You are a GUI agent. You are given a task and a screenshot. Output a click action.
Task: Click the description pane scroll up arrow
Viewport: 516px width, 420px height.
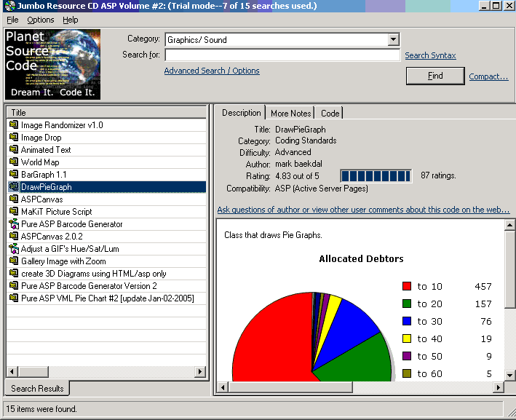click(x=509, y=225)
